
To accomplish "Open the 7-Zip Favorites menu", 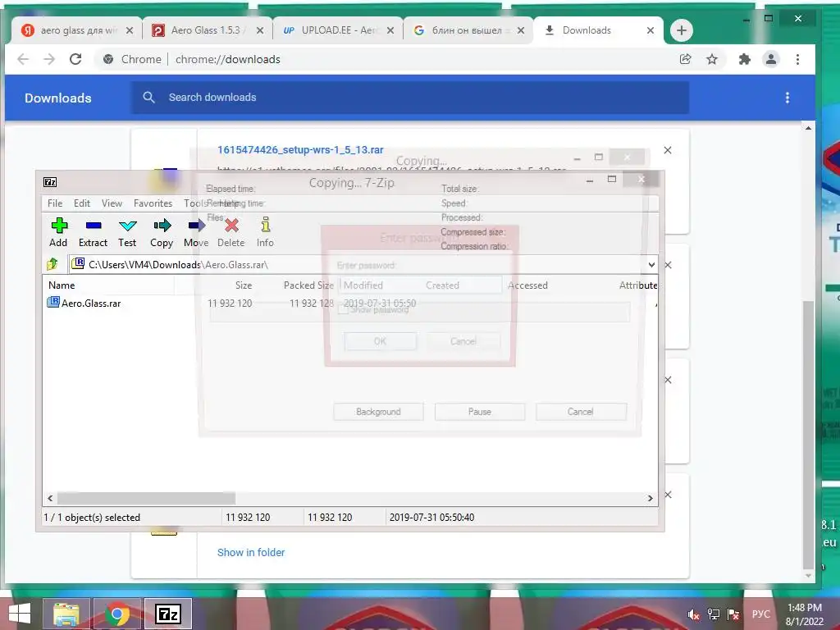I will pyautogui.click(x=153, y=203).
